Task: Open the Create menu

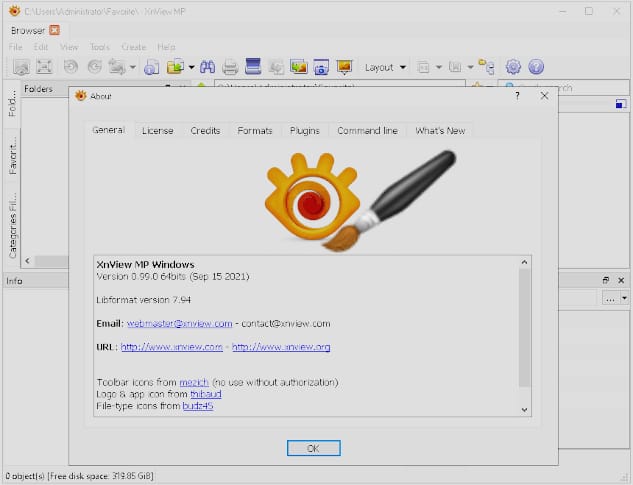Action: (134, 47)
